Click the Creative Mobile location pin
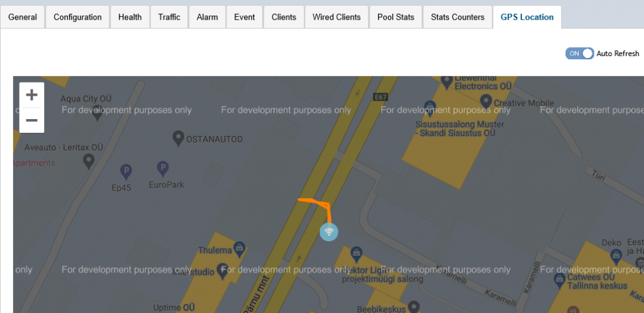This screenshot has width=644, height=313. click(486, 101)
